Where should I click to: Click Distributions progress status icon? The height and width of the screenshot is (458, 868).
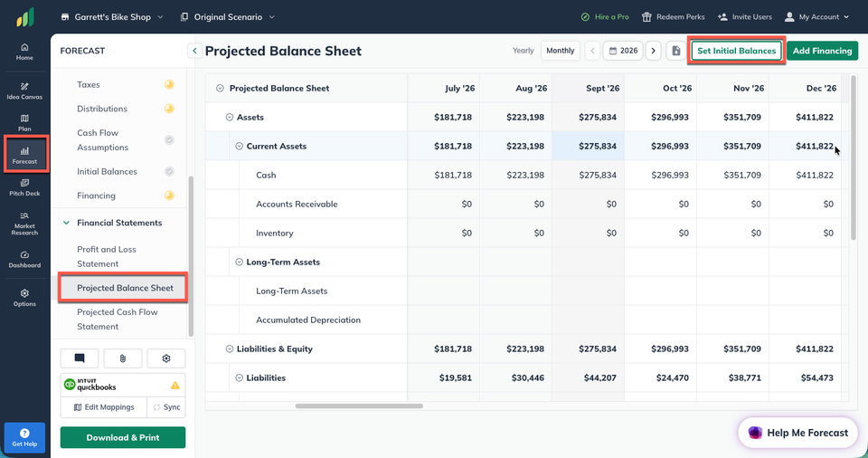(x=169, y=108)
